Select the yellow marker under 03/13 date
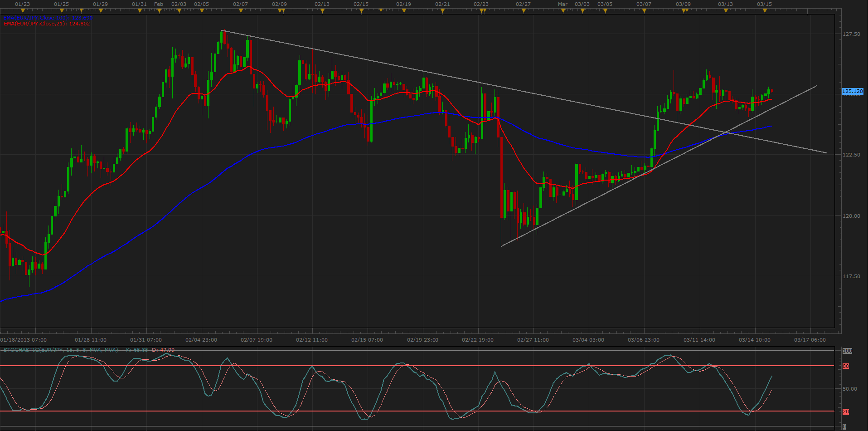The width and height of the screenshot is (868, 431). [726, 11]
